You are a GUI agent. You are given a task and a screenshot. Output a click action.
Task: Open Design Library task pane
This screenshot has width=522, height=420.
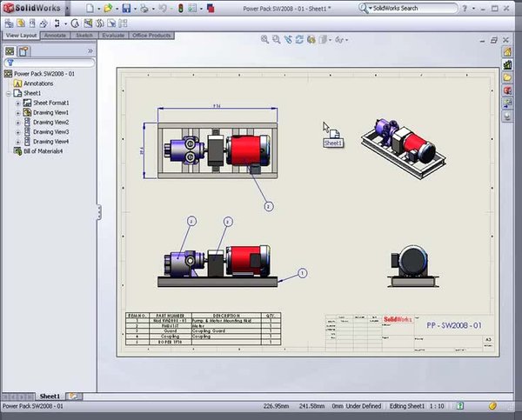(x=507, y=65)
